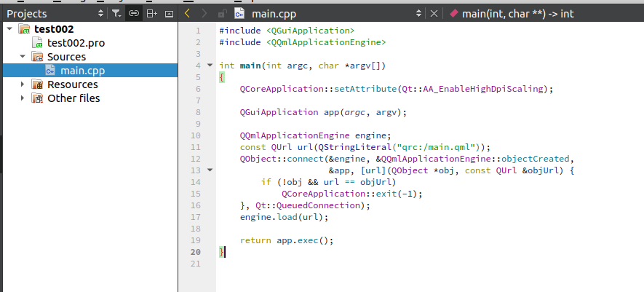This screenshot has height=292, width=644.
Task: Click the test002.pro file icon
Action: (38, 43)
